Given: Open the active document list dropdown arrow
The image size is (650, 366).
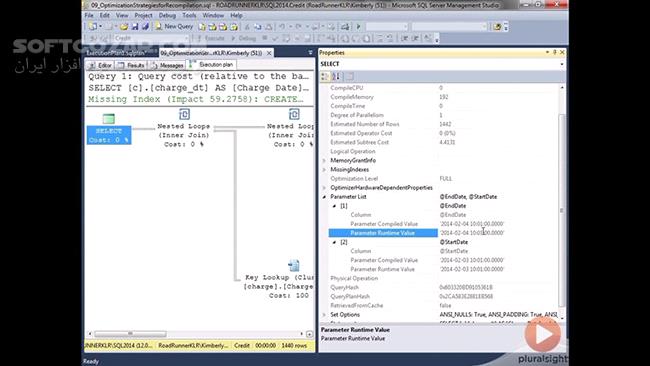Looking at the screenshot, I should click(310, 53).
